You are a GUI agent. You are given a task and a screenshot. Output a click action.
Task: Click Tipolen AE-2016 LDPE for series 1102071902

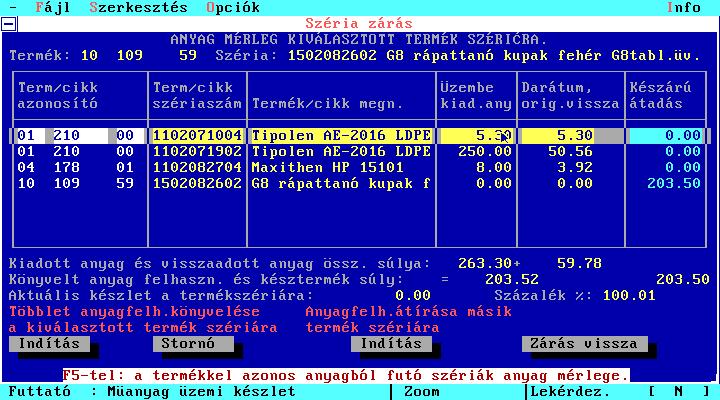pyautogui.click(x=341, y=152)
